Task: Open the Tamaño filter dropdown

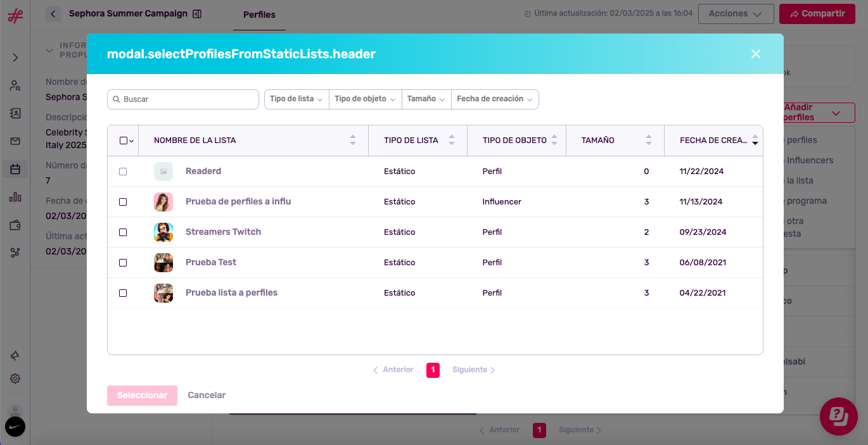Action: coord(426,99)
